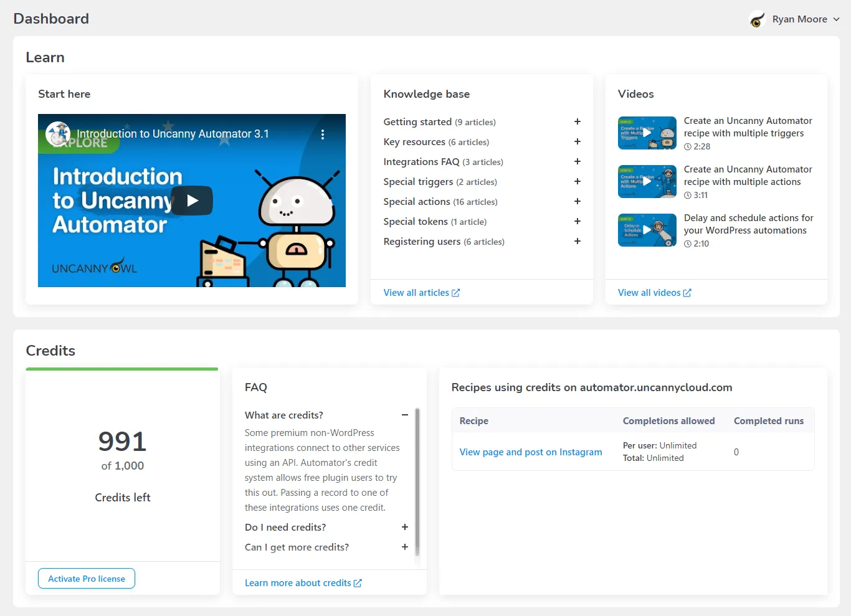The height and width of the screenshot is (616, 851).
Task: Collapse the What are credits? answer
Action: pos(404,415)
